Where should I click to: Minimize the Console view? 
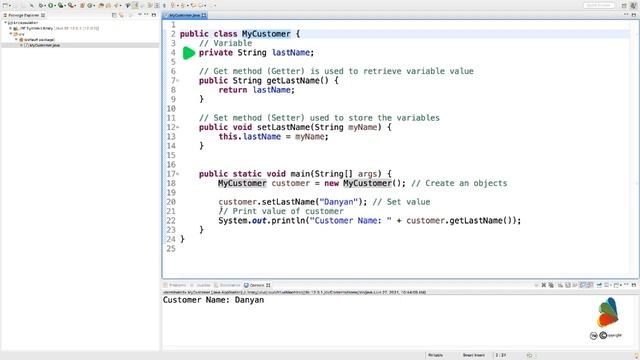[x=626, y=284]
